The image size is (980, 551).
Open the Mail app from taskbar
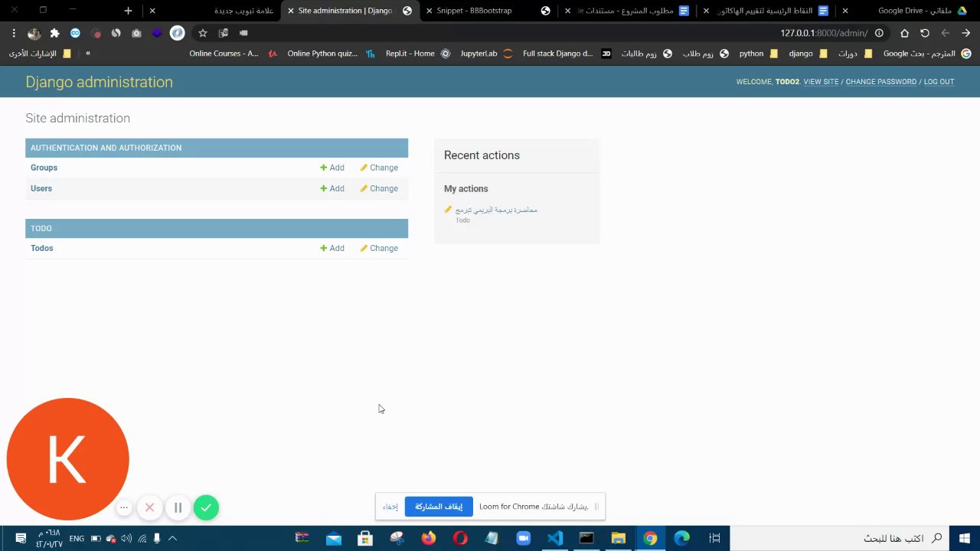click(x=334, y=539)
